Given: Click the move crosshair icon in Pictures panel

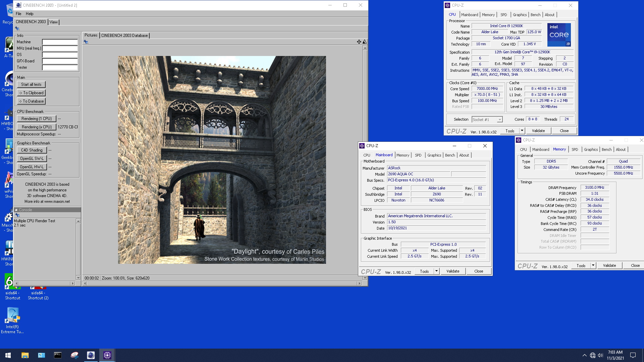Looking at the screenshot, I should point(359,42).
